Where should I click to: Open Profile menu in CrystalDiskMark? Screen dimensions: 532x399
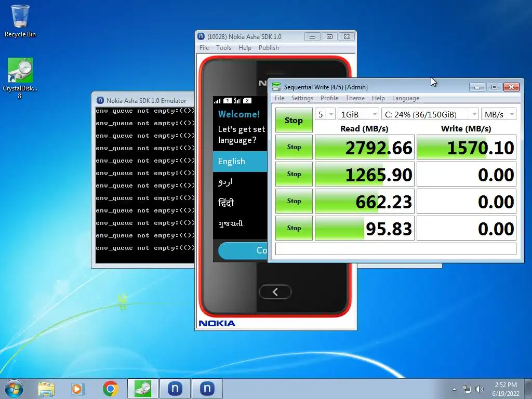[x=329, y=98]
